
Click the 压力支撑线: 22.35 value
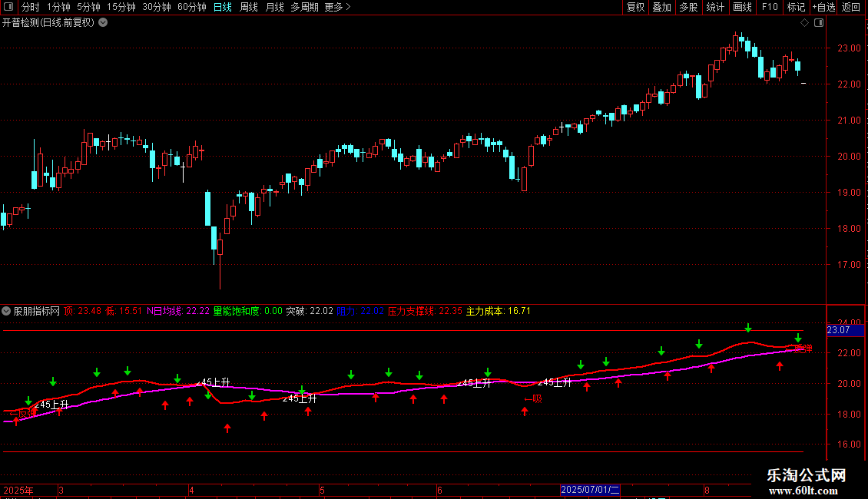click(x=425, y=311)
